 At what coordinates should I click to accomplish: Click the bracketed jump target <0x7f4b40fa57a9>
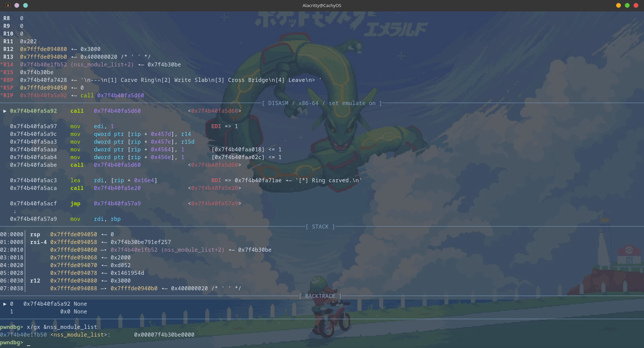tap(215, 203)
